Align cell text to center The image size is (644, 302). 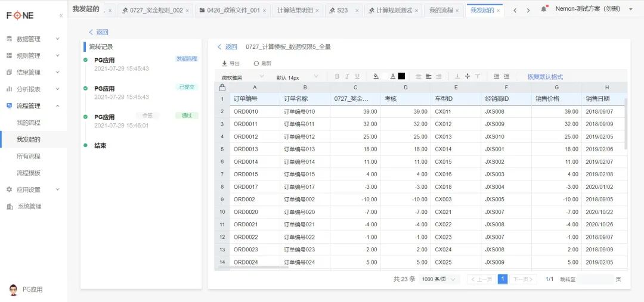[x=419, y=76]
